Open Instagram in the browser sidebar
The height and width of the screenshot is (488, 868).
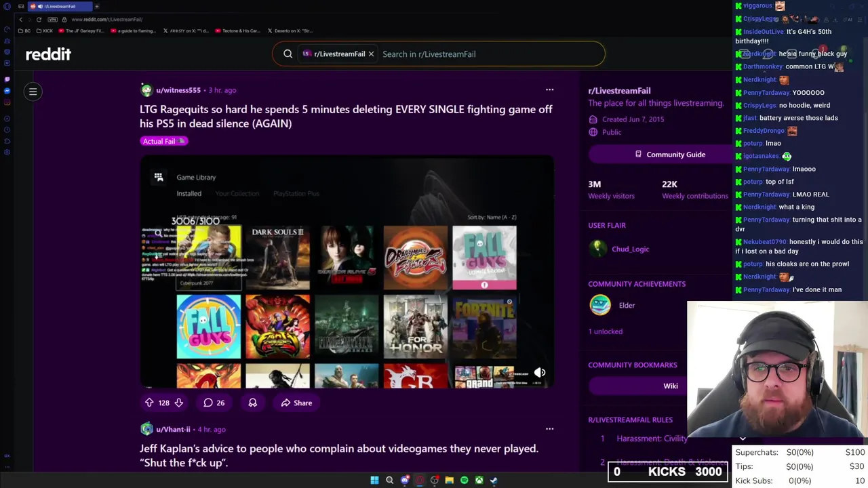7,102
